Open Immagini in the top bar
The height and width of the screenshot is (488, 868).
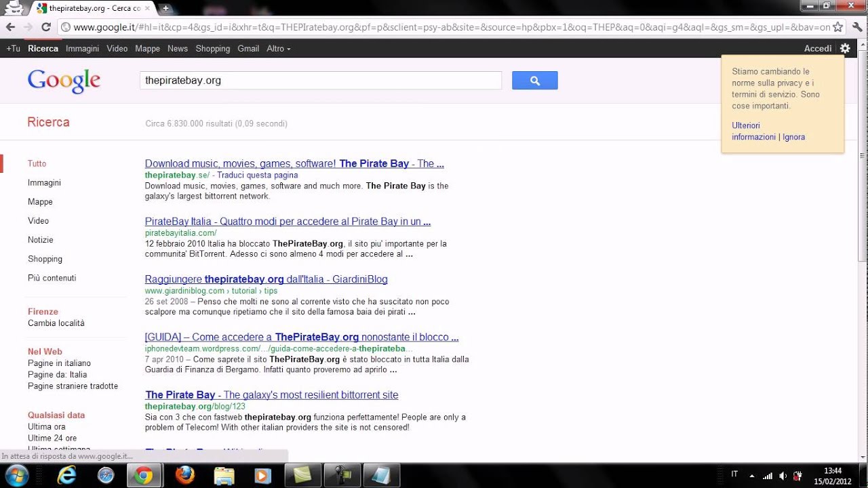(82, 49)
